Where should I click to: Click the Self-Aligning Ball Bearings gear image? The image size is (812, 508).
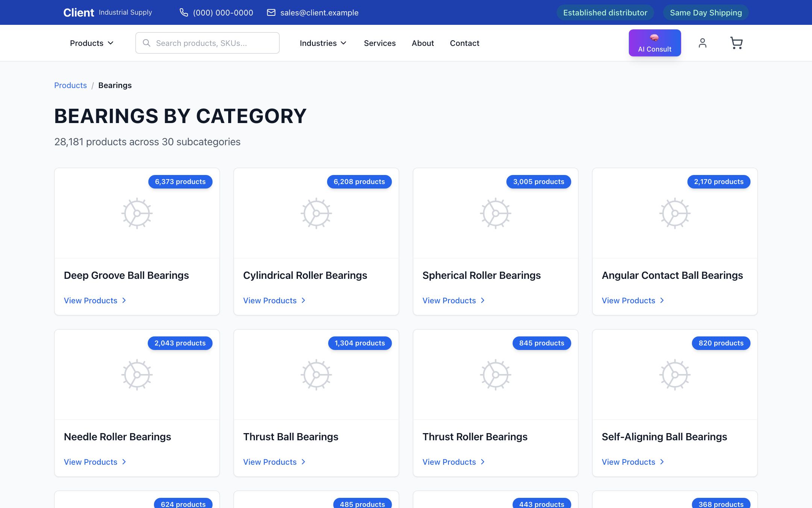point(675,374)
